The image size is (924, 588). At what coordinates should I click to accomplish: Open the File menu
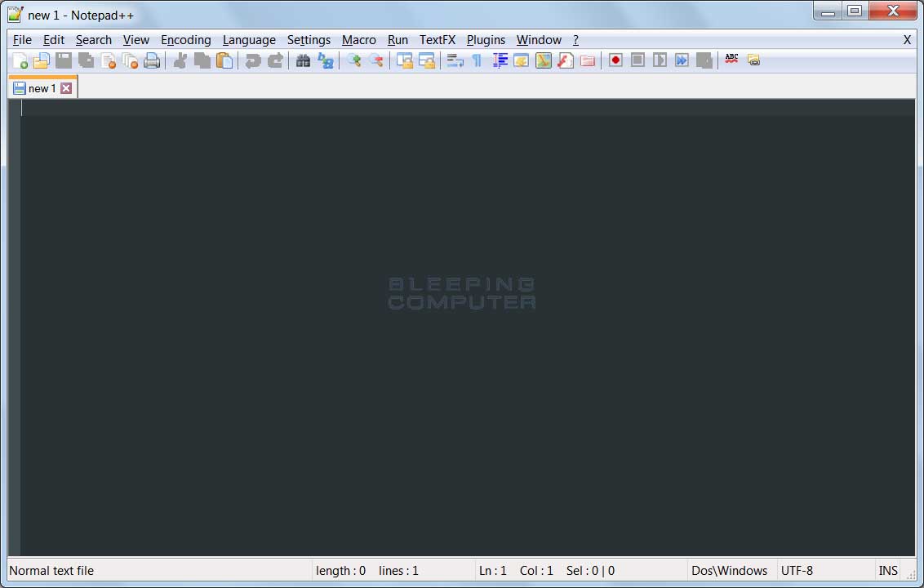[22, 40]
